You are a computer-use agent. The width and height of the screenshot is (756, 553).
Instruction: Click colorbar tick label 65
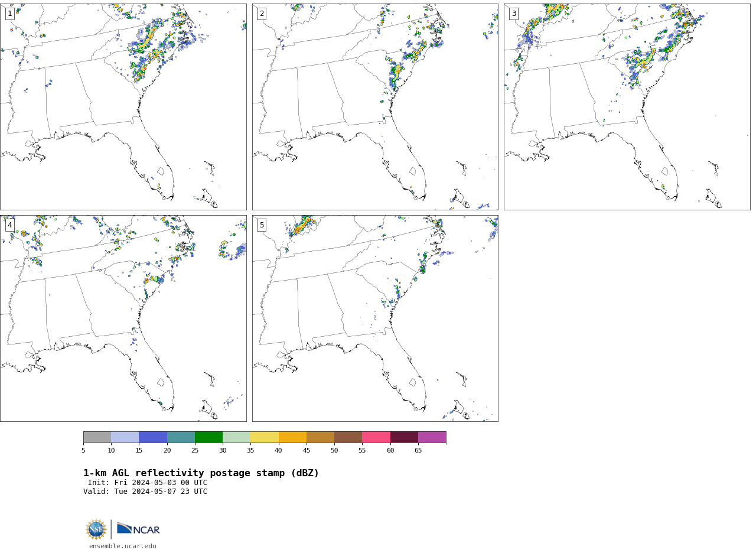point(418,451)
